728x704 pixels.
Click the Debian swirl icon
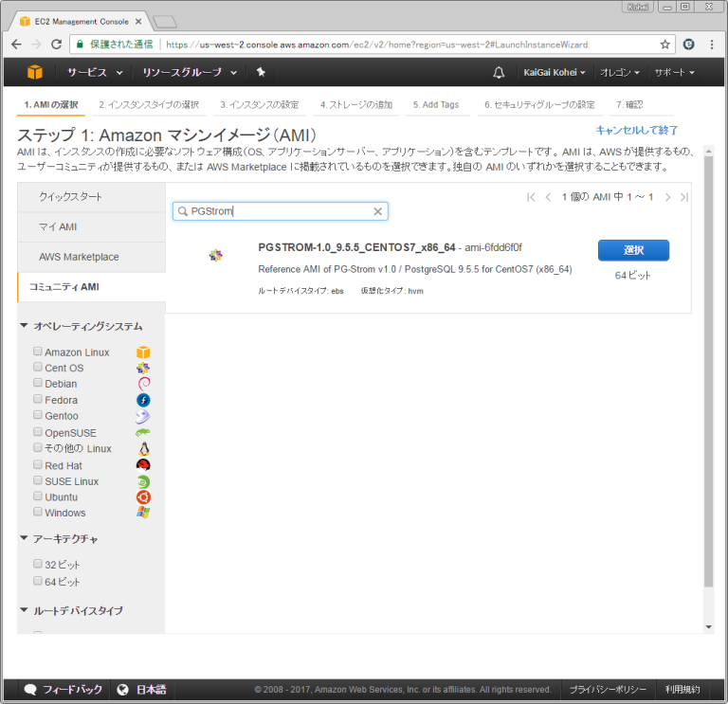point(144,384)
